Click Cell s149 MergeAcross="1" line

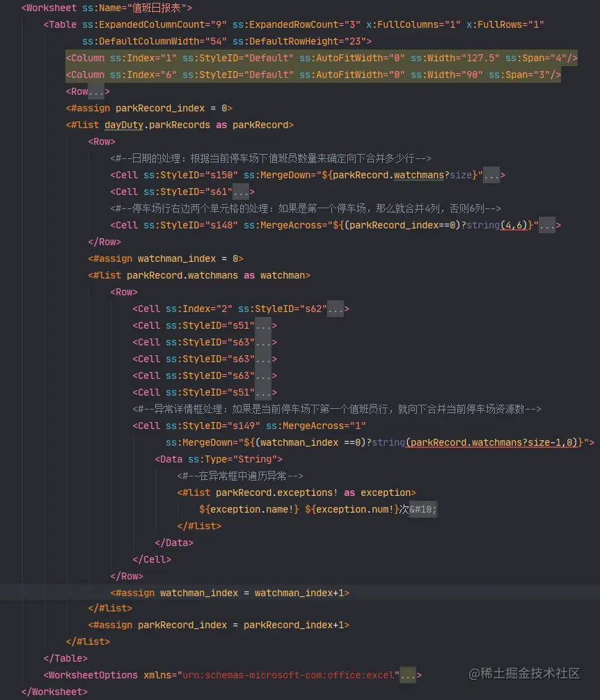tap(249, 426)
